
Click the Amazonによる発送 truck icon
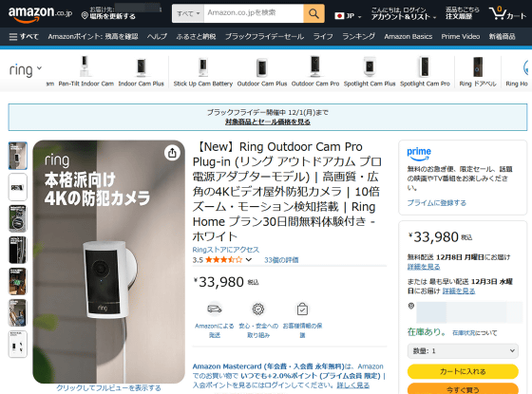click(215, 309)
